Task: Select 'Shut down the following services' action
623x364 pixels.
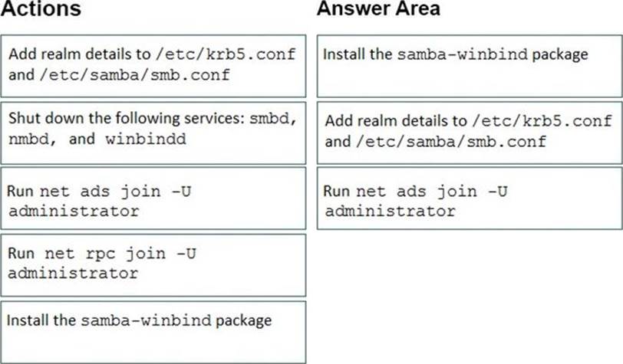Action: pyautogui.click(x=153, y=131)
